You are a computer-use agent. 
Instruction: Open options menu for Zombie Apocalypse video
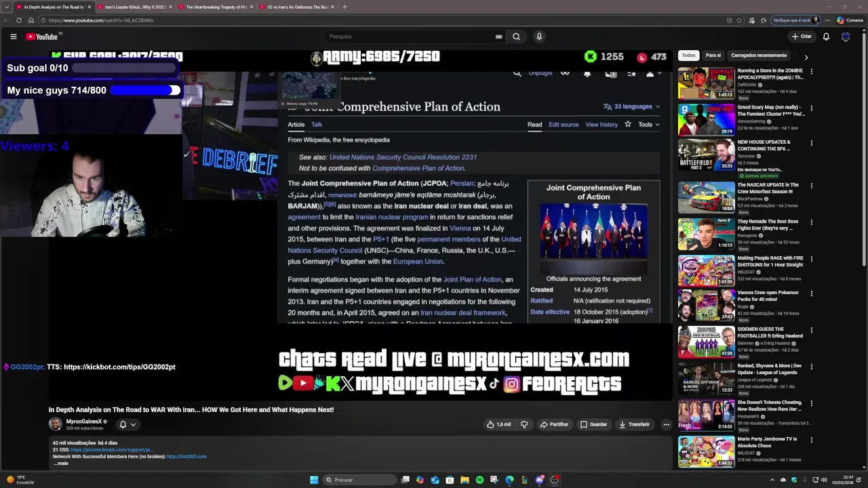point(811,71)
